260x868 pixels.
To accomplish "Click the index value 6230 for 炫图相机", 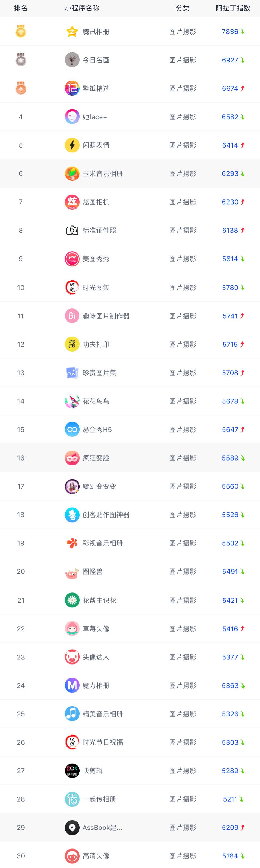I will pos(230,202).
